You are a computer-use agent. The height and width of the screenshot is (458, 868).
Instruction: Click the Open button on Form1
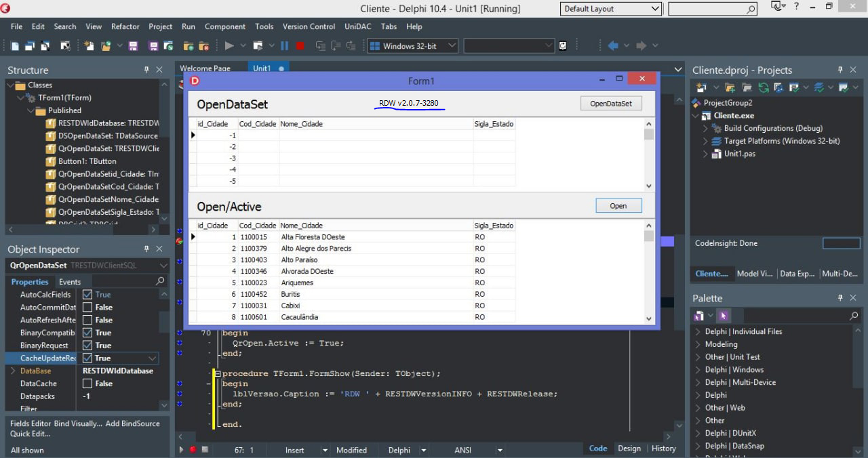(x=618, y=205)
